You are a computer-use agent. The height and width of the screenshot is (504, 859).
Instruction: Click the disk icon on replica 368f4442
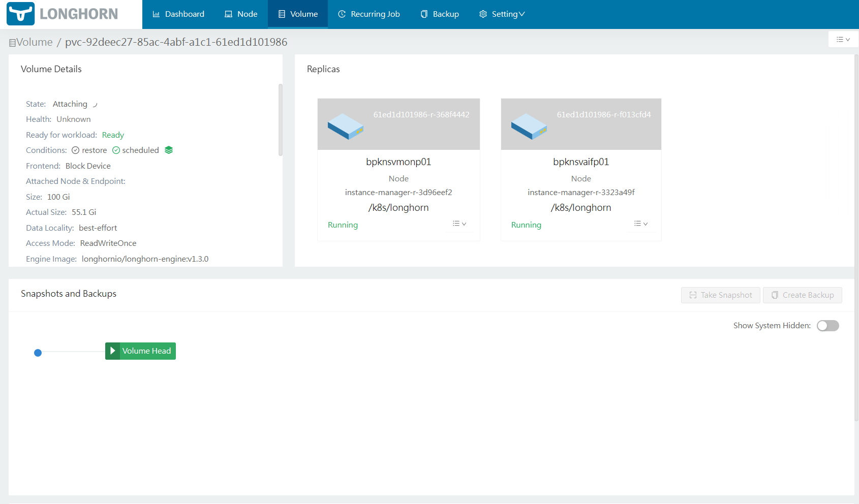(x=346, y=127)
